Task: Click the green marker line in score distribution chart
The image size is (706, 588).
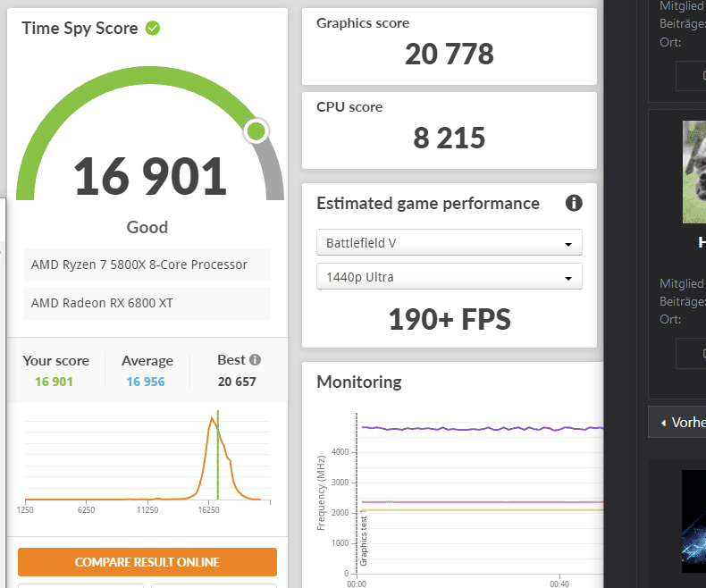Action: [218, 455]
